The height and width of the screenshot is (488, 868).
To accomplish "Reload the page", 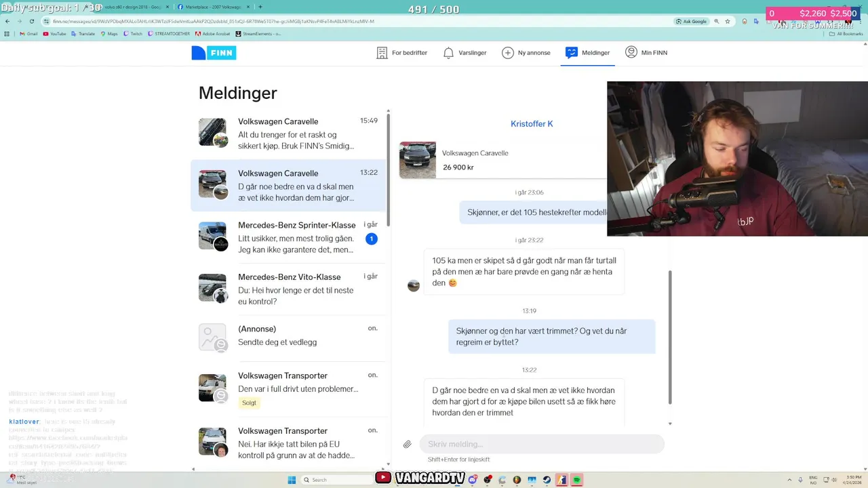I will (x=31, y=21).
